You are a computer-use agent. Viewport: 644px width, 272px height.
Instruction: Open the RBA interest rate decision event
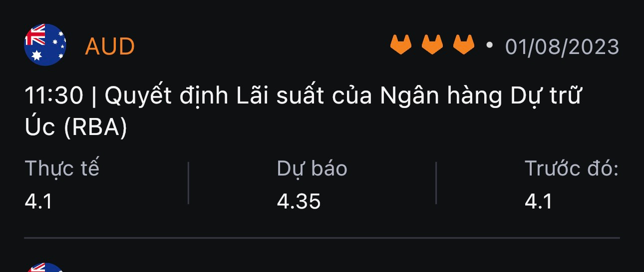pyautogui.click(x=304, y=112)
